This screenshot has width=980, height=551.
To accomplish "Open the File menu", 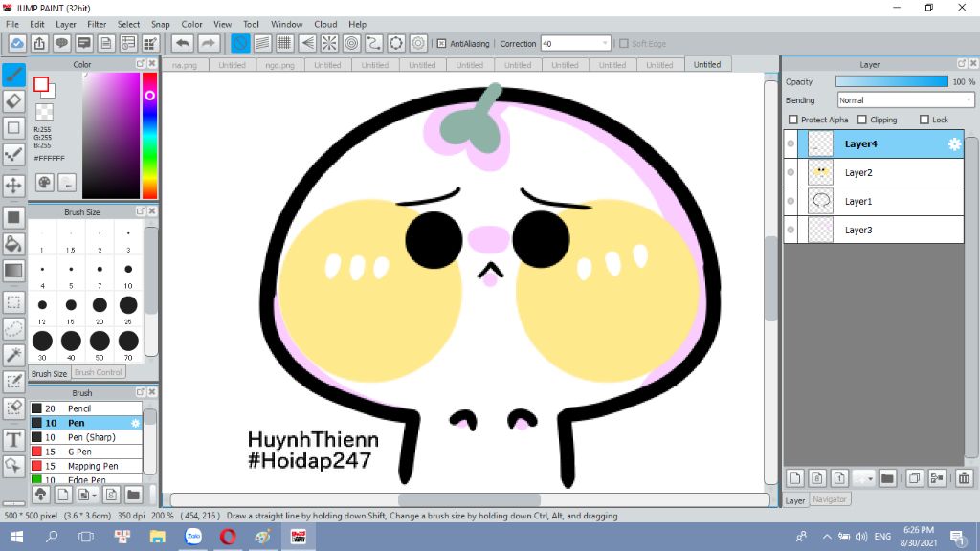I will coord(12,24).
